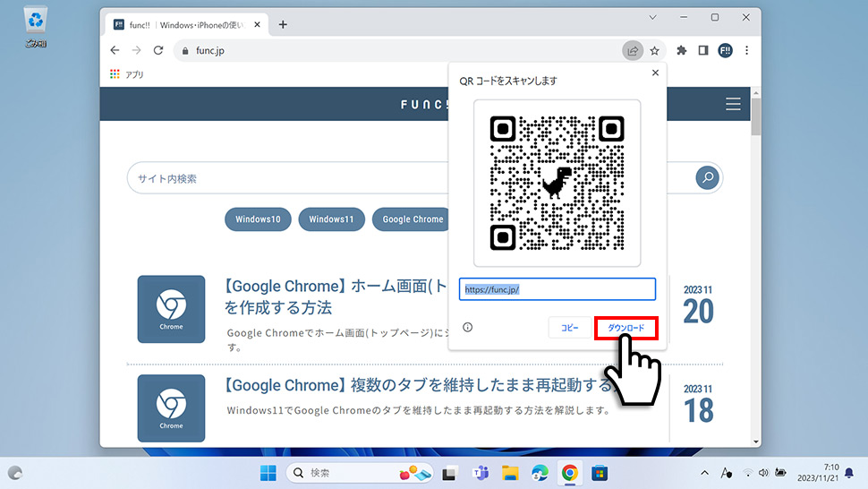Close the QR code dialog
The image size is (868, 489).
655,73
